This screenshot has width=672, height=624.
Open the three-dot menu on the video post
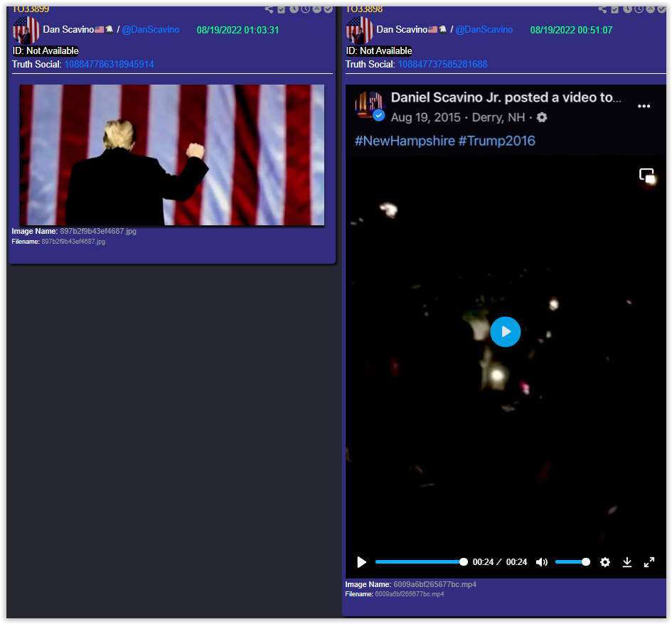[644, 106]
